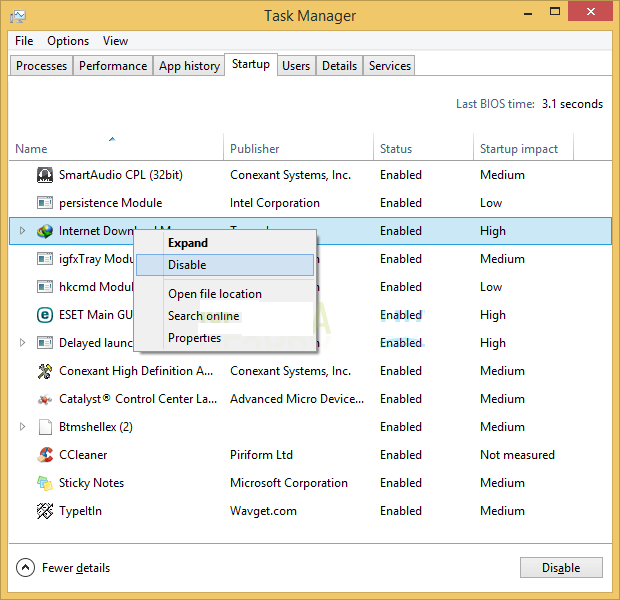This screenshot has width=620, height=600.
Task: Sort by the Name column header
Action: click(116, 147)
